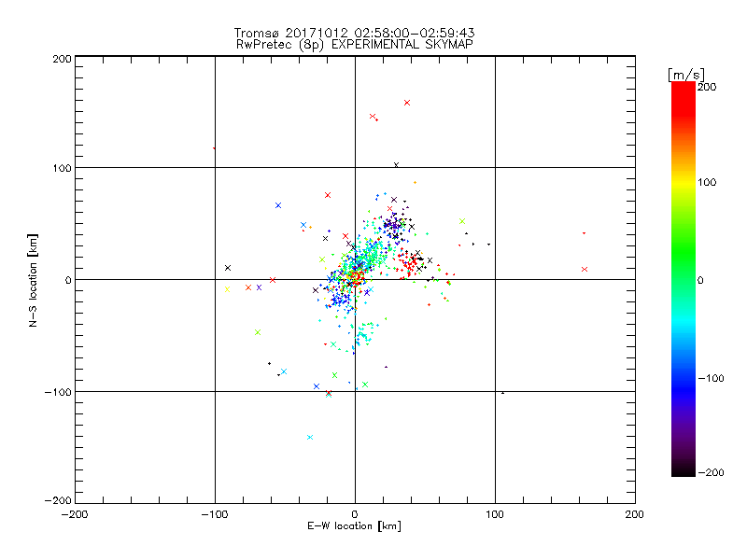The width and height of the screenshot is (747, 560).
Task: Click the -100 tick label on x-axis
Action: pos(215,515)
